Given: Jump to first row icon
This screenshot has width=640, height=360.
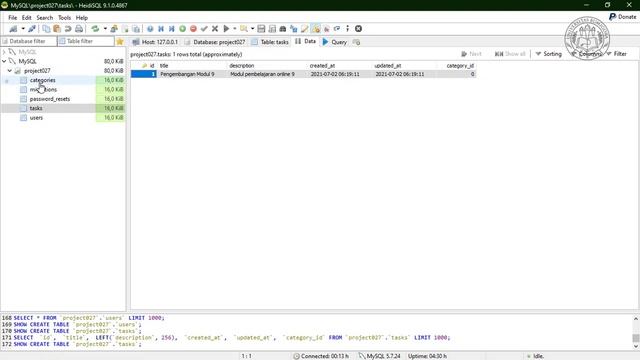Looking at the screenshot, I should coord(161,29).
